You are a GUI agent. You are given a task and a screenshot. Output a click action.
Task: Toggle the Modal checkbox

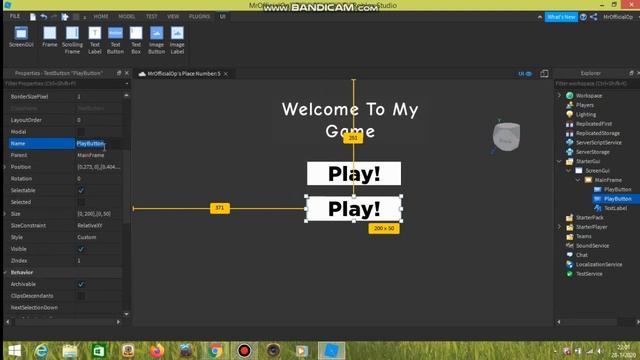[x=81, y=132]
